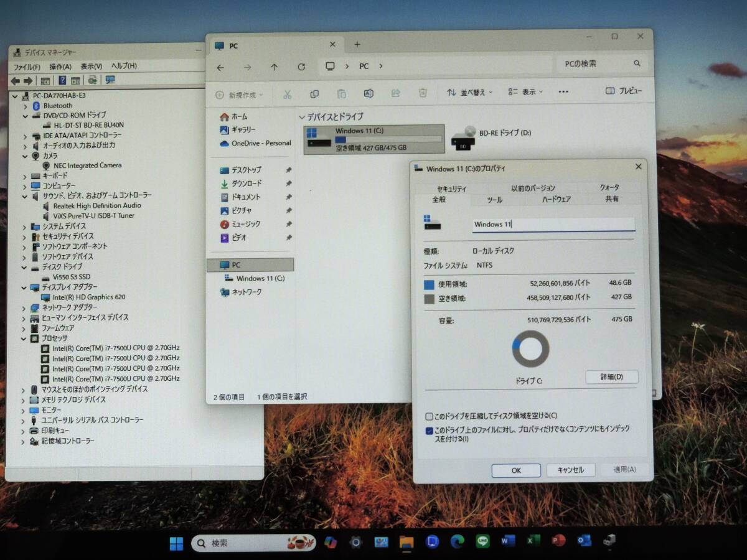The height and width of the screenshot is (560, 747).
Task: Click the Cut scissors icon in Explorer toolbar
Action: pyautogui.click(x=287, y=95)
